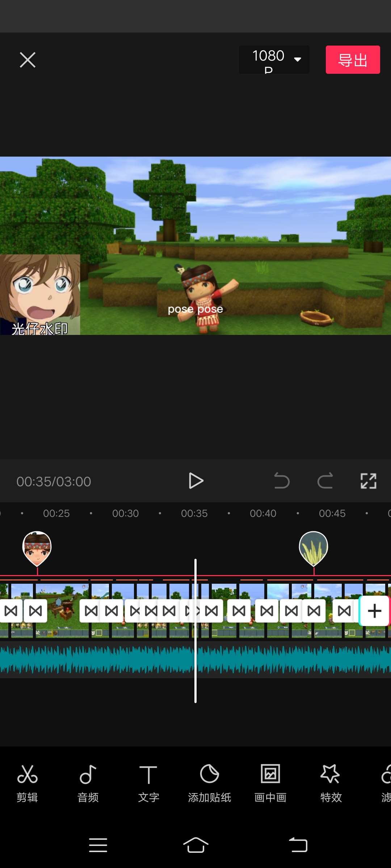Tap the anime face overlay in preview
Viewport: 391px width, 868px height.
(40, 294)
